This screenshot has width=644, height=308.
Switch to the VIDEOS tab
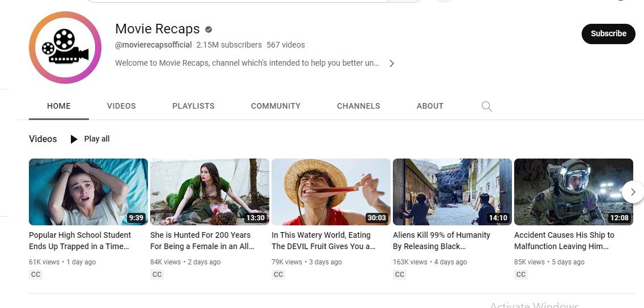click(121, 106)
